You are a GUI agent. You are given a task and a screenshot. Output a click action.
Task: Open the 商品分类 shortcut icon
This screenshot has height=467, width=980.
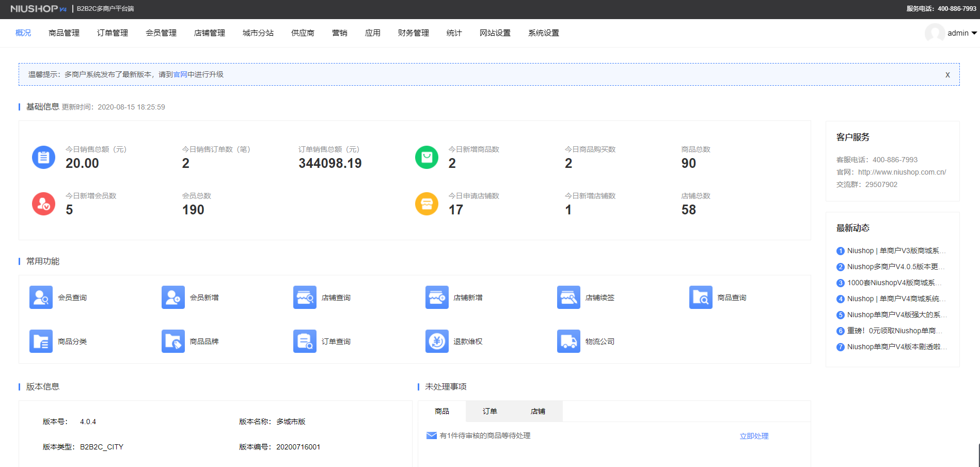coord(41,341)
